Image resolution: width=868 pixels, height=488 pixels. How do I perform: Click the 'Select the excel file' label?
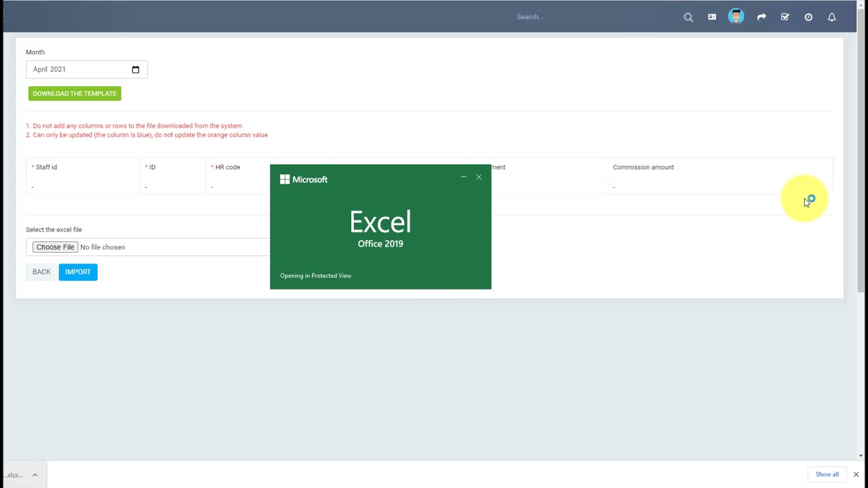[54, 230]
